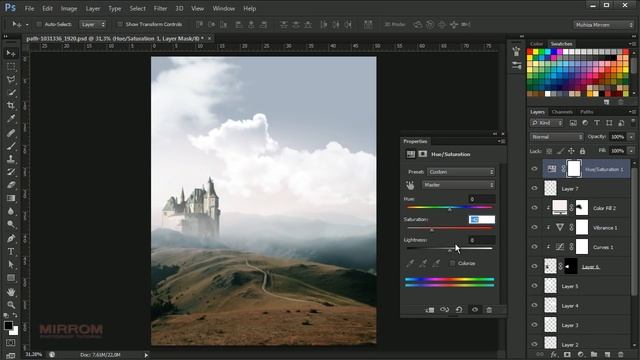This screenshot has width=640, height=360.
Task: Open the Preset Custom dropdown
Action: (461, 172)
